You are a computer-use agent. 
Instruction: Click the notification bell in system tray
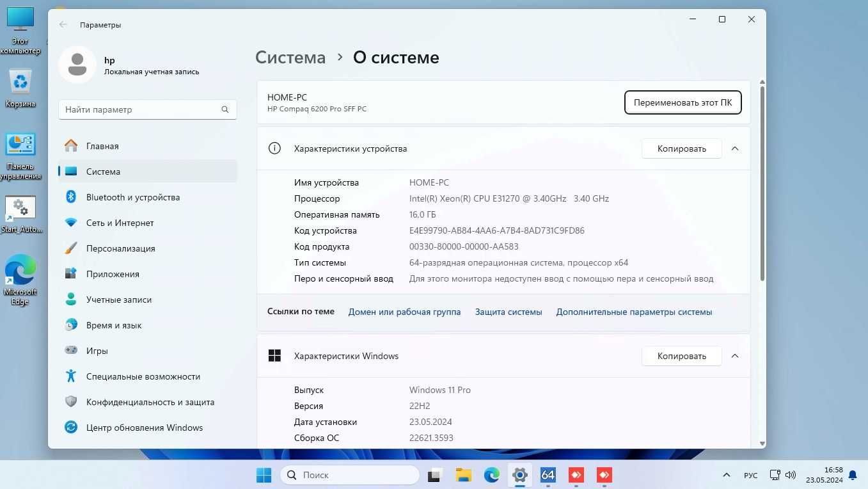coord(853,475)
